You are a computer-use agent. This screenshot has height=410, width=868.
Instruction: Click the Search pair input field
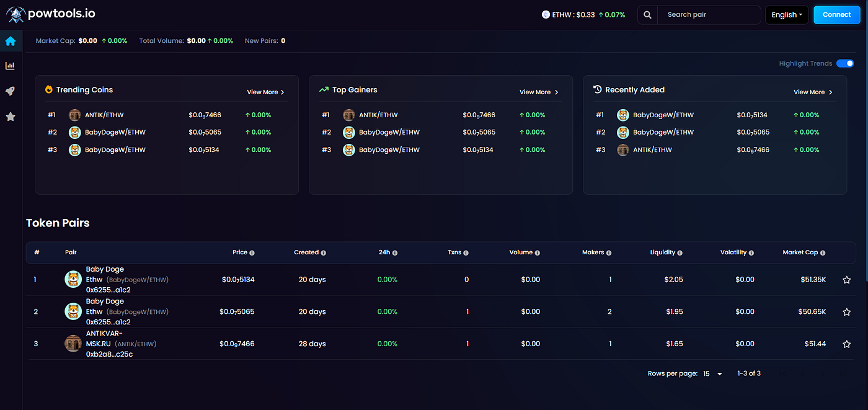(x=709, y=15)
